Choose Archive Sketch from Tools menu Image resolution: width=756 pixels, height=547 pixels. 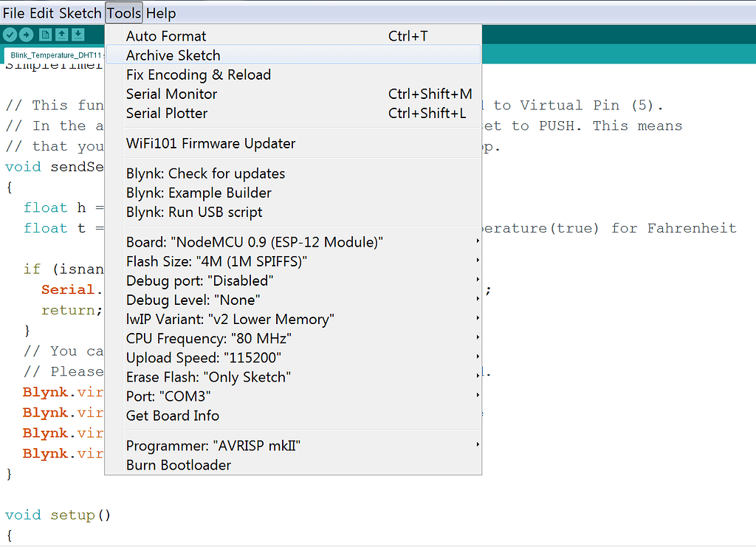tap(173, 55)
